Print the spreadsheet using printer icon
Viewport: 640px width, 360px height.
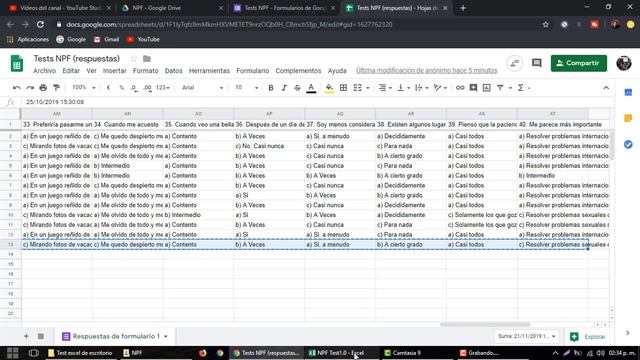(43, 88)
